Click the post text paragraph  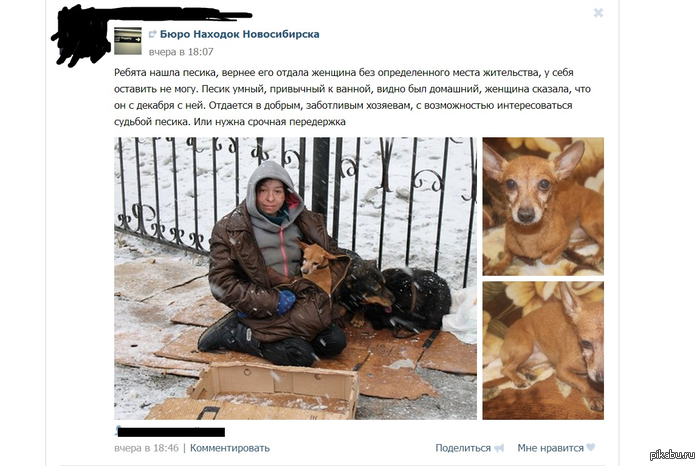[353, 97]
